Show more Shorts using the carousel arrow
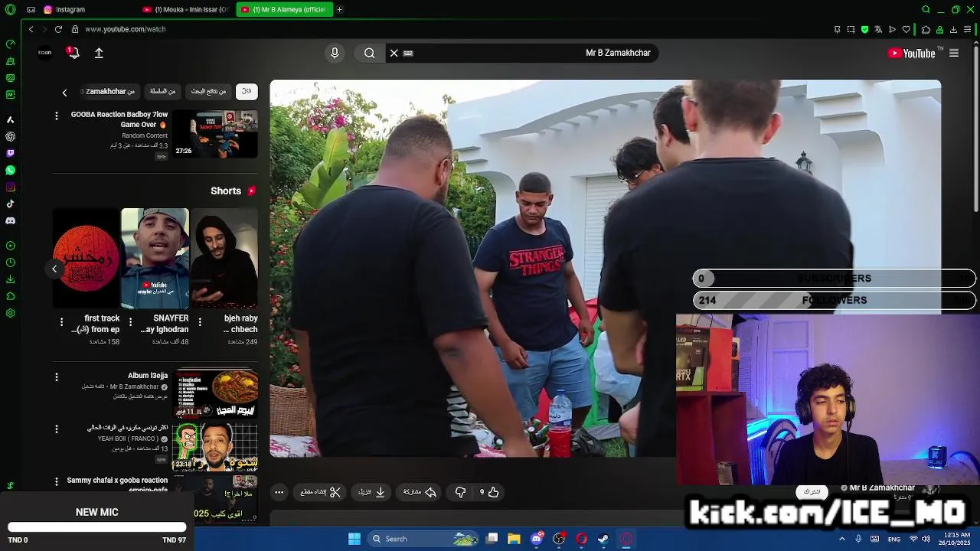This screenshot has height=551, width=980. pyautogui.click(x=54, y=269)
